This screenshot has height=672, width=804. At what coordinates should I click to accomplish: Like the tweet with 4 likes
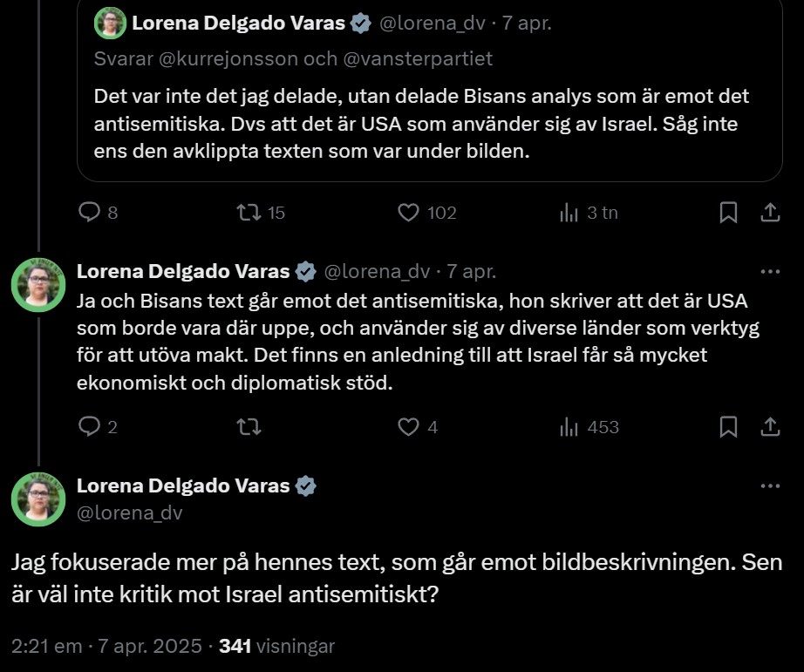click(x=409, y=426)
